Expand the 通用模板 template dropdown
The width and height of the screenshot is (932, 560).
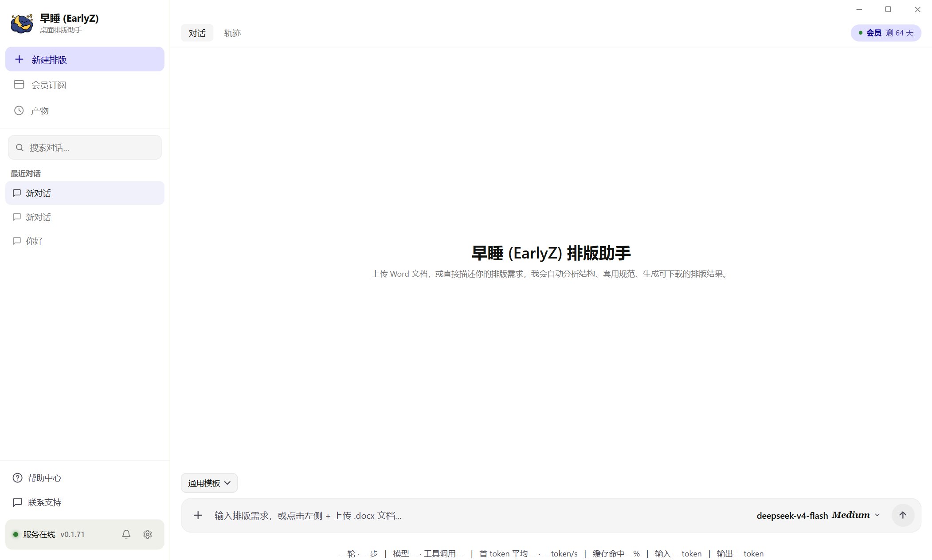[209, 483]
